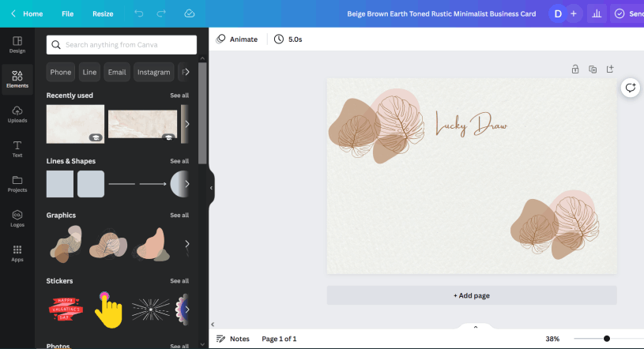Open the Design sidebar tab
This screenshot has height=349, width=644.
click(x=17, y=45)
